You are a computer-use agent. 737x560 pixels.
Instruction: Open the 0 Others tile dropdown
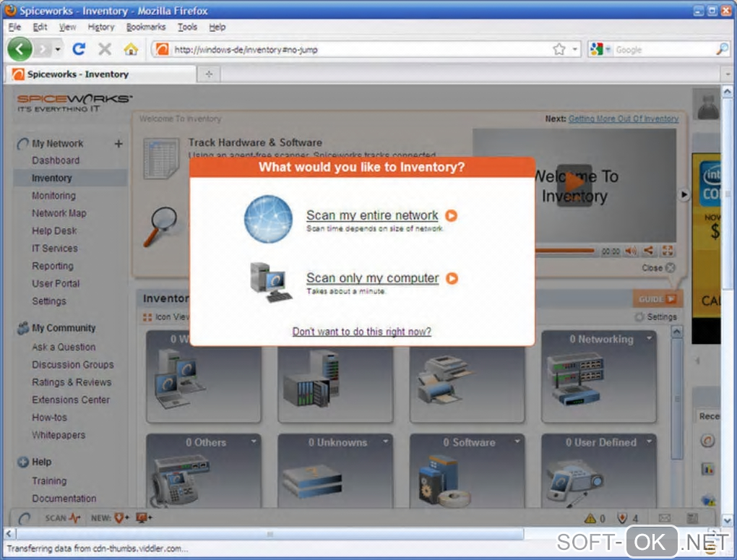point(254,441)
